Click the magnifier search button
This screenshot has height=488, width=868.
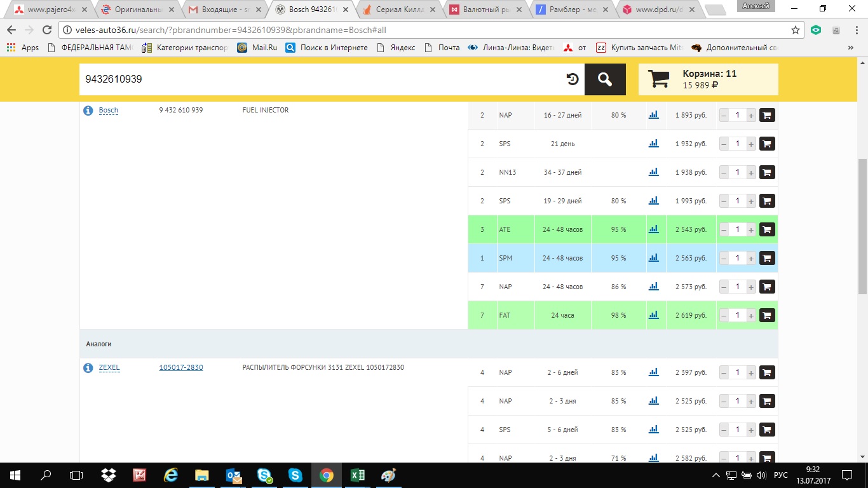[x=605, y=79]
